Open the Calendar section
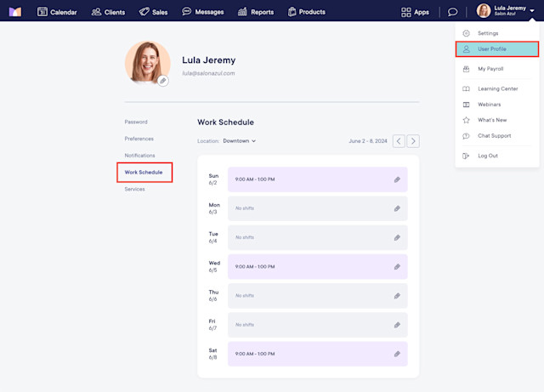Screen dimensions: 544x392 57,12
